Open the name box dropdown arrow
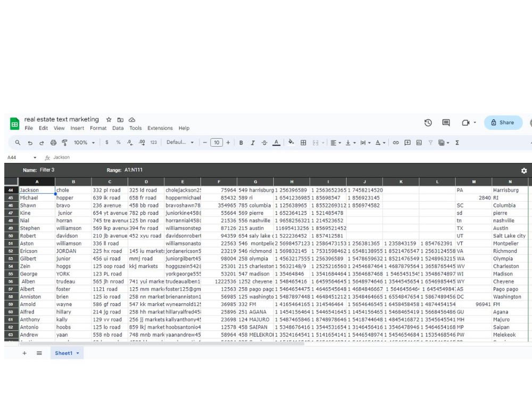The image size is (532, 399). pos(35,157)
